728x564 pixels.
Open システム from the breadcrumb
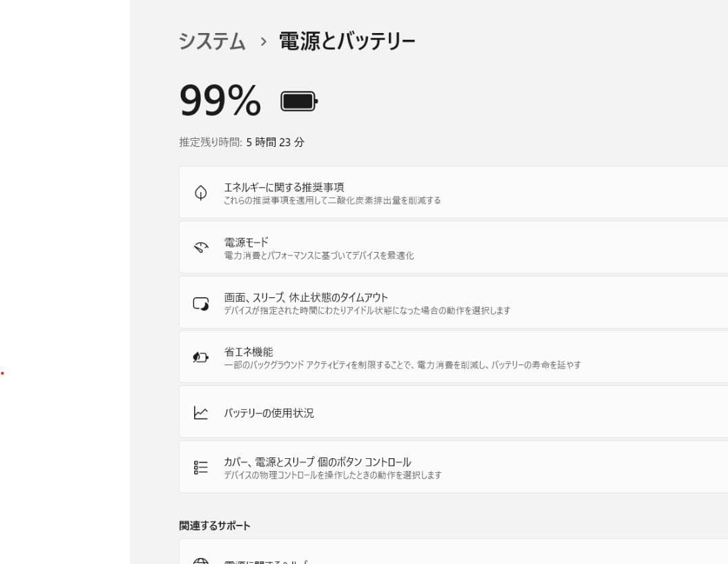(211, 41)
